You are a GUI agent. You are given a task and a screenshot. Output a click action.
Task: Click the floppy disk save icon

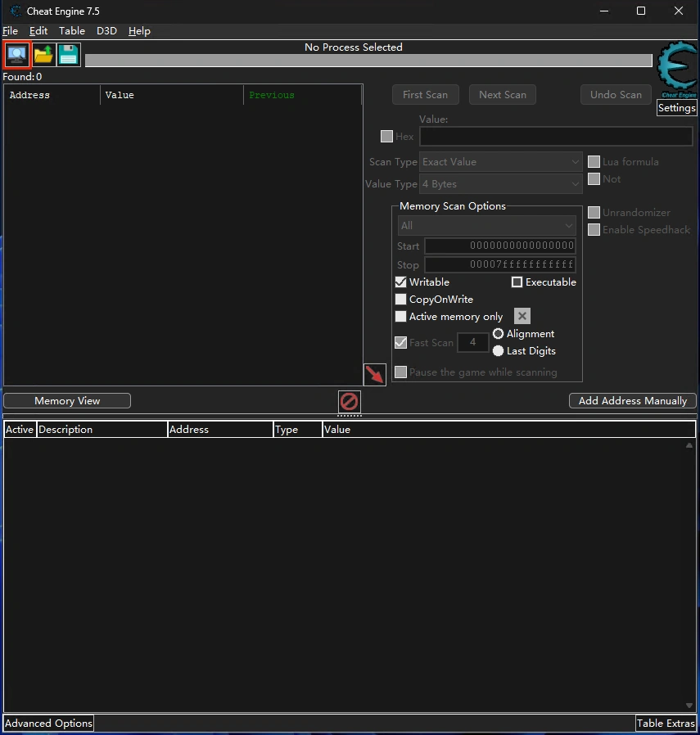click(x=69, y=55)
